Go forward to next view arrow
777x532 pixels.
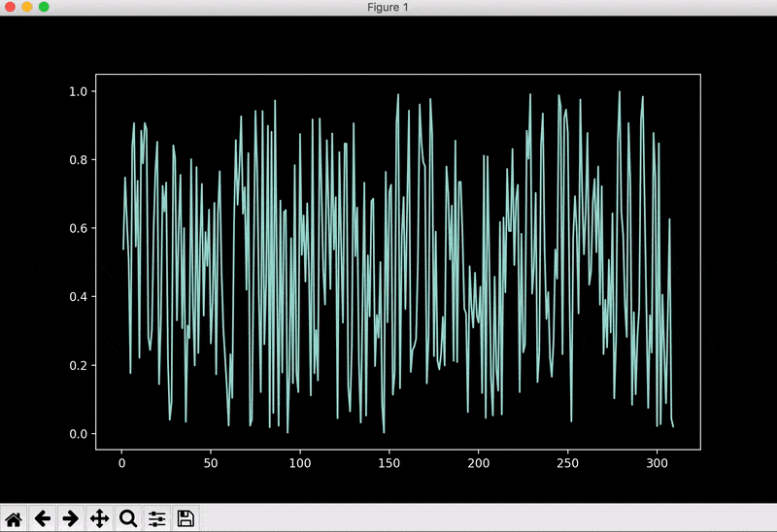[71, 518]
